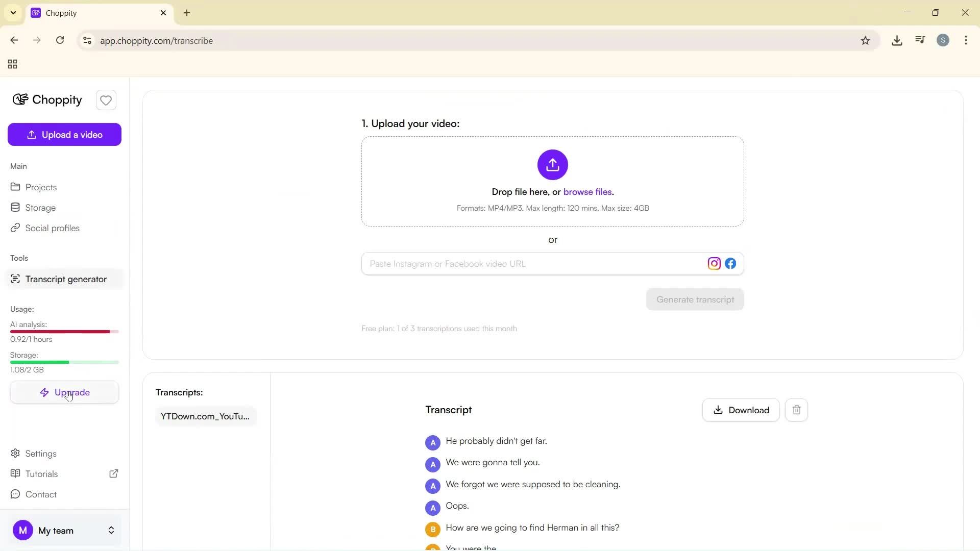Delete the transcript with the trash icon
Image resolution: width=980 pixels, height=551 pixels.
click(796, 410)
